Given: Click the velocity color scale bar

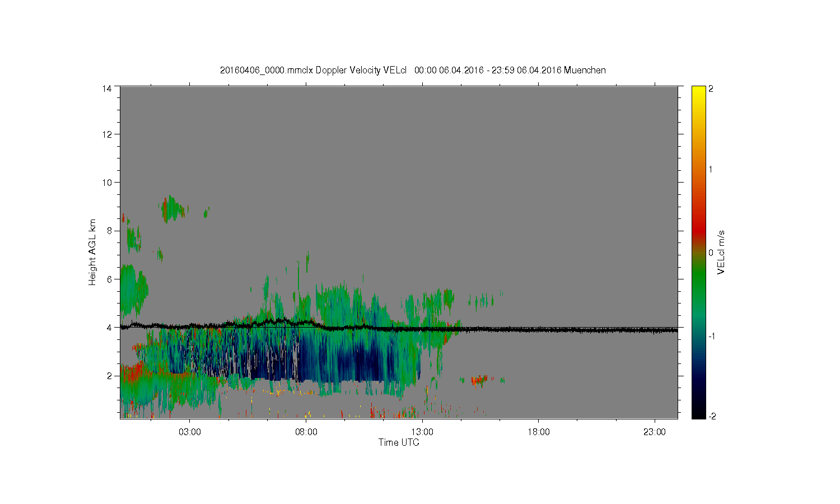Looking at the screenshot, I should (x=698, y=252).
